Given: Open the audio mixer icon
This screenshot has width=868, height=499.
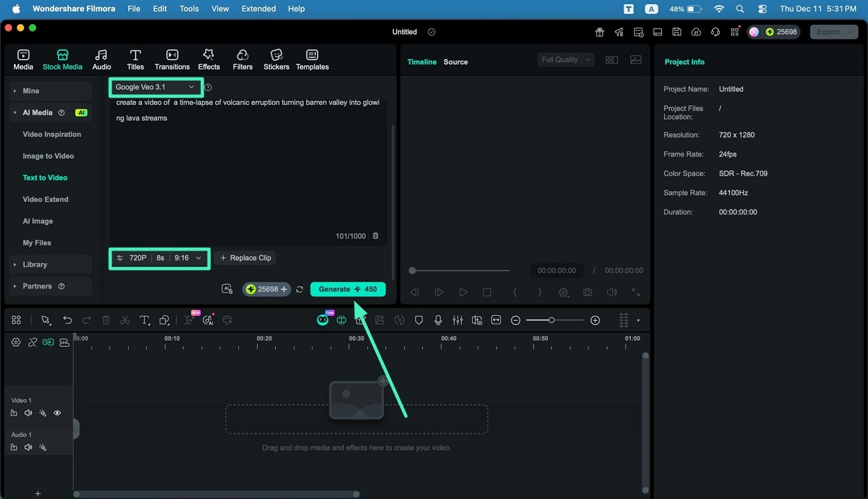Looking at the screenshot, I should (x=457, y=320).
